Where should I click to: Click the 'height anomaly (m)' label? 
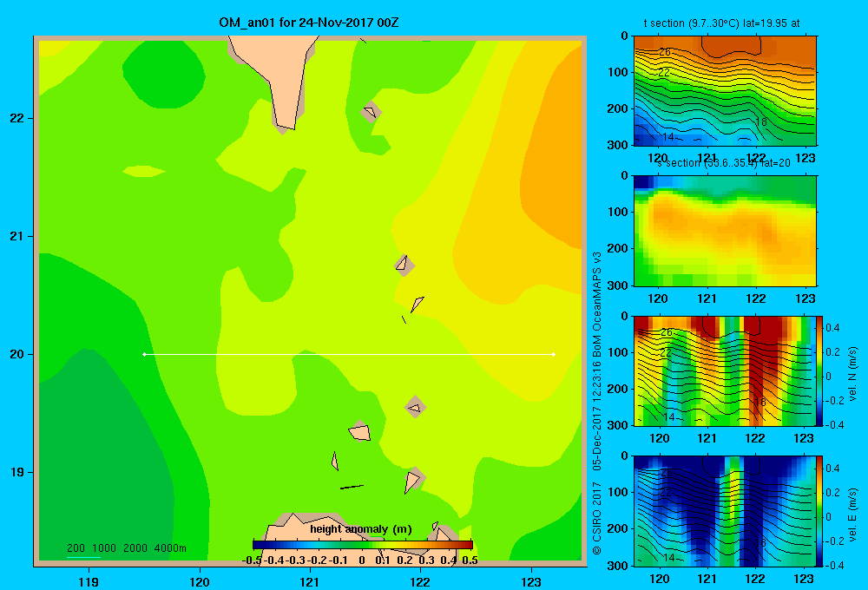click(361, 529)
